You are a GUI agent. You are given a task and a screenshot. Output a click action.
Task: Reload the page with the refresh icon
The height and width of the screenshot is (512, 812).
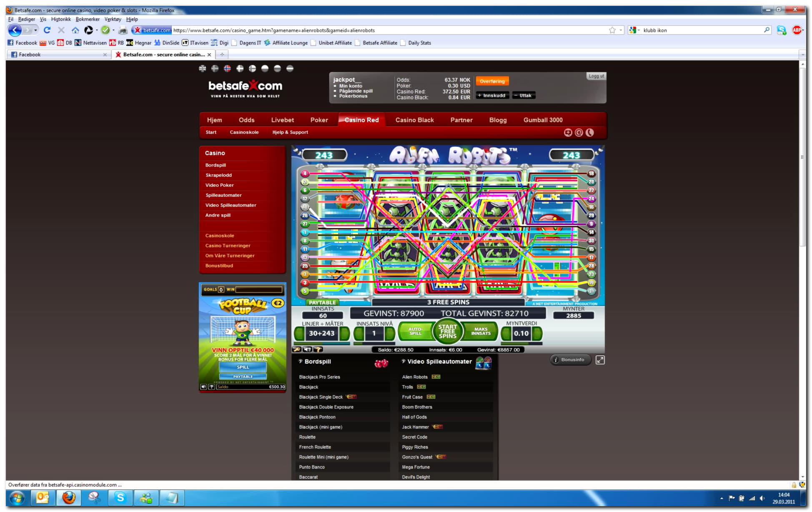47,30
